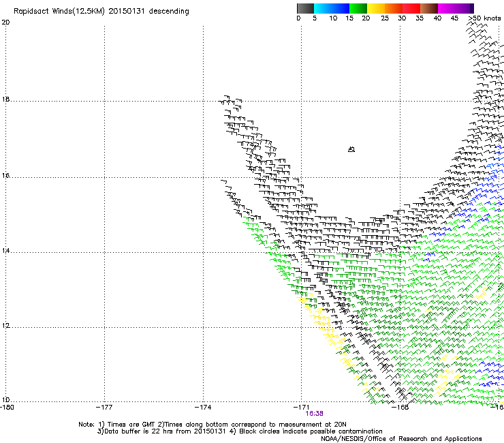Click the 'Data buffer is 22 hrs' note line
Screen dimensions: 504x443
click(240, 431)
